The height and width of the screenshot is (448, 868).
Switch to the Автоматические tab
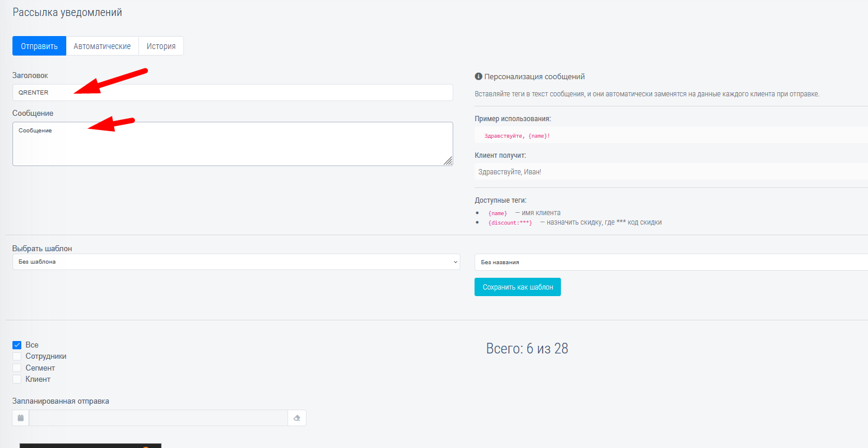102,46
